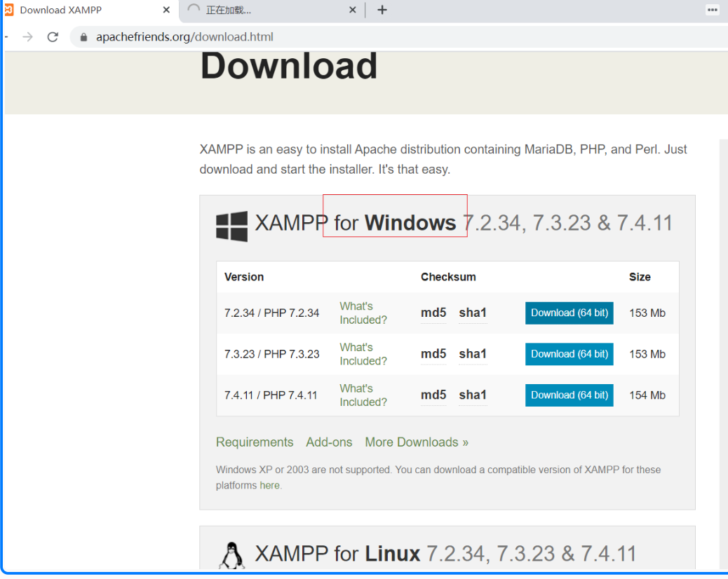Download 64 bit XAMPP 7.3.23
728x579 pixels.
click(x=569, y=354)
